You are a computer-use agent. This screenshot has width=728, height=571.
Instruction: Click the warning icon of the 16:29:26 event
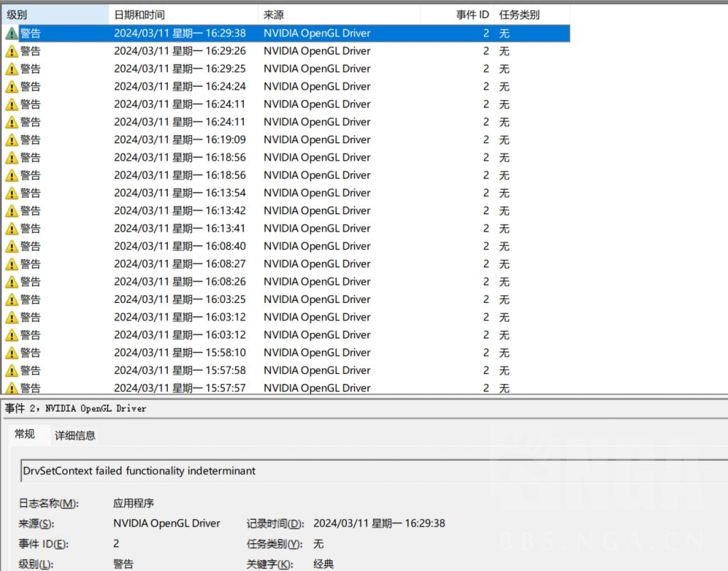pyautogui.click(x=11, y=51)
